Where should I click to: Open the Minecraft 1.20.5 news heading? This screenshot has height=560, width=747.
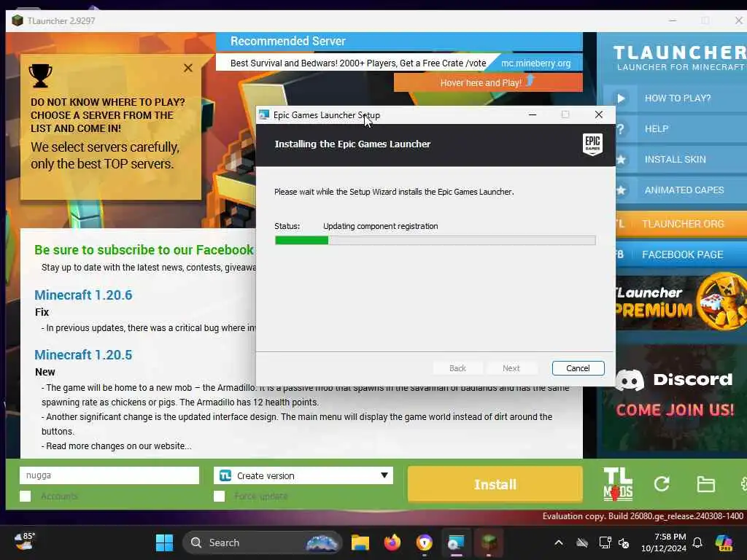[x=83, y=355]
